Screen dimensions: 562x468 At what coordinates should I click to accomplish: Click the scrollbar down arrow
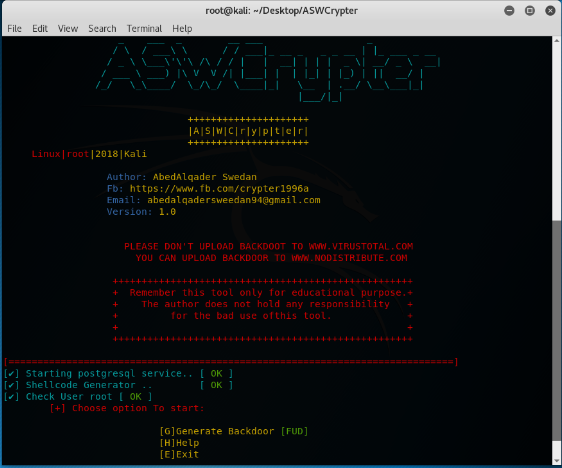pyautogui.click(x=557, y=461)
